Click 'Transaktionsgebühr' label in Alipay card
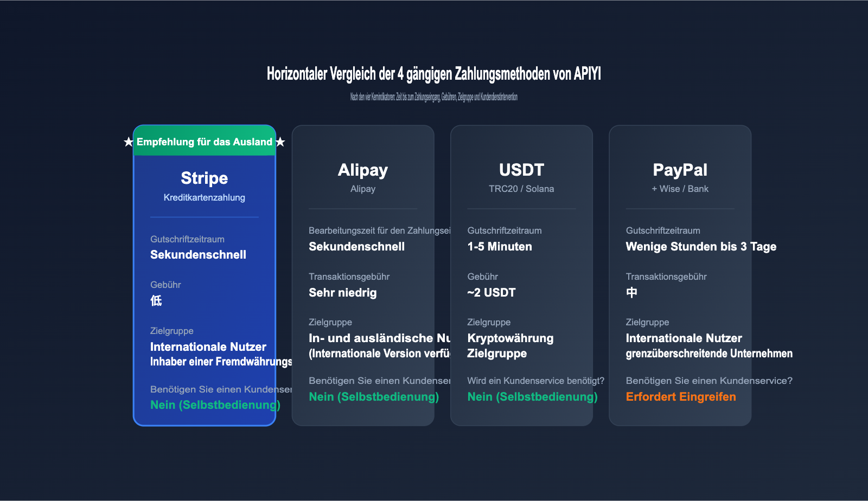Screen dimensions: 868x501 point(349,277)
